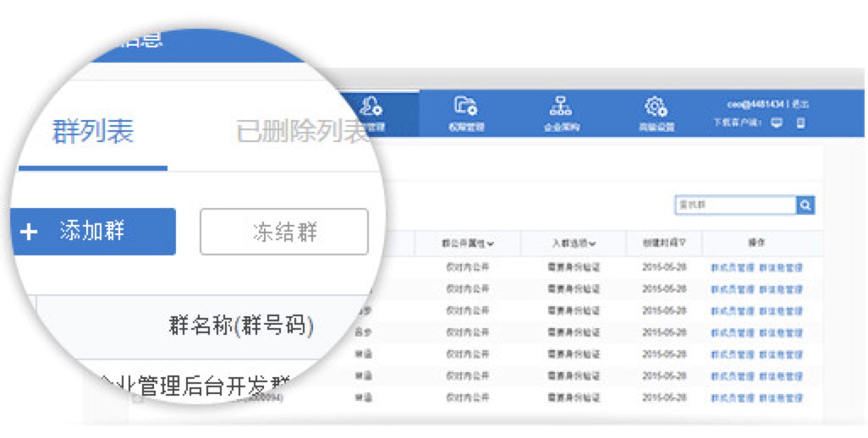The width and height of the screenshot is (868, 438).
Task: Click the 添加群 button
Action: click(93, 232)
